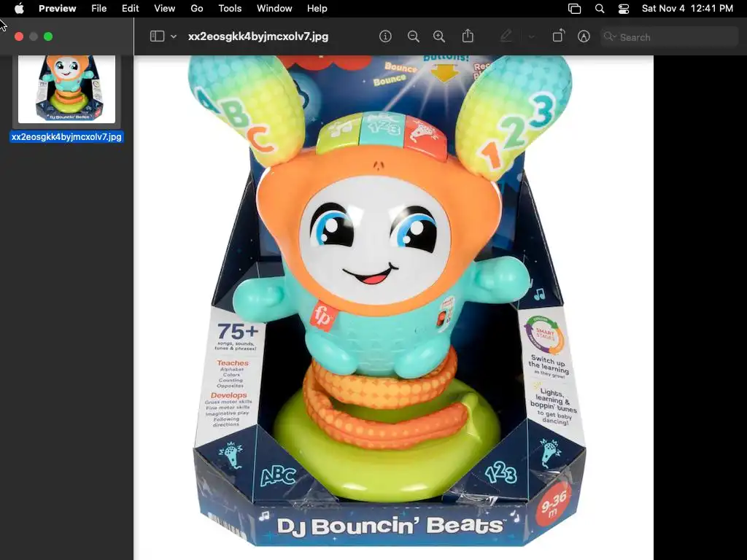The height and width of the screenshot is (560, 747).
Task: Expand the highlight options dropdown arrow
Action: click(531, 36)
